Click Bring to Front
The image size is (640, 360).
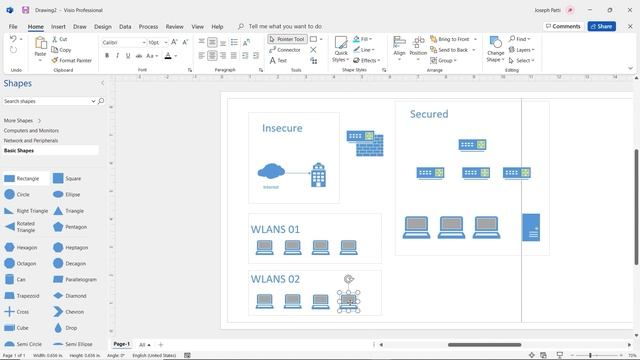point(450,39)
